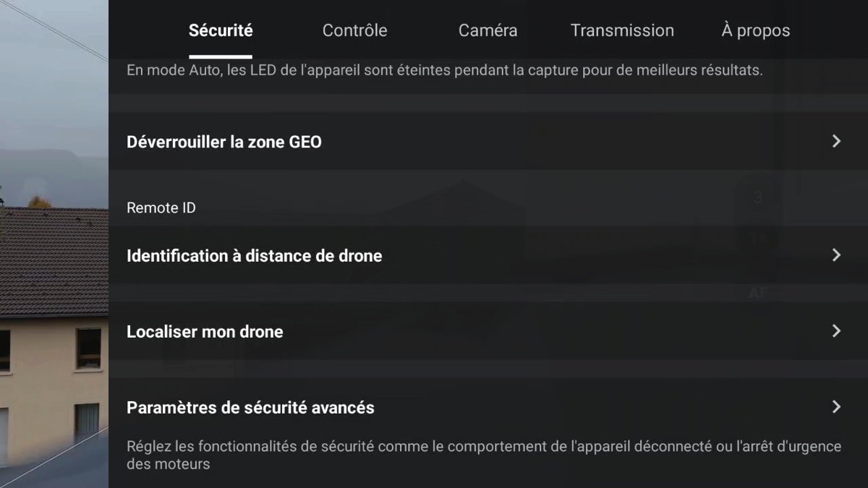The height and width of the screenshot is (488, 868).
Task: Open the arrow next to Déverrouiller la zone GEO
Action: click(x=836, y=142)
